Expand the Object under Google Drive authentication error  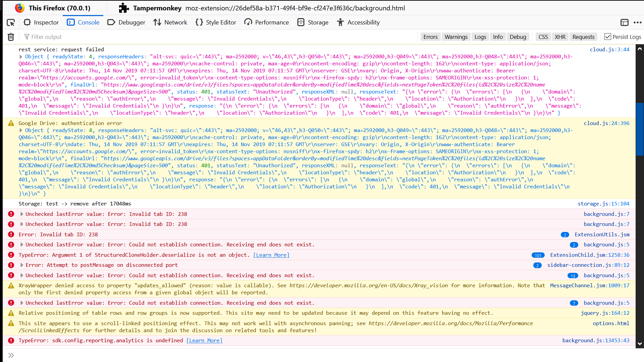(x=20, y=130)
